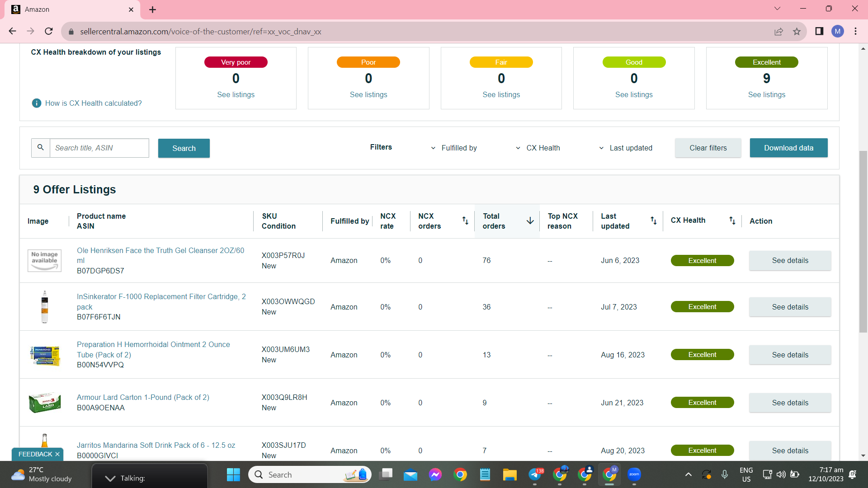See details for InSinkerator Filter Cartridge
The image size is (868, 488).
tap(790, 307)
